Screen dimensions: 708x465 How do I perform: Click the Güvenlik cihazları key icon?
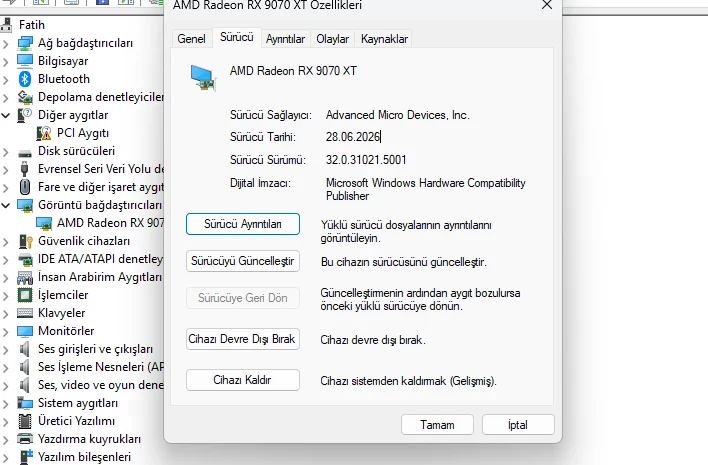[x=26, y=241]
